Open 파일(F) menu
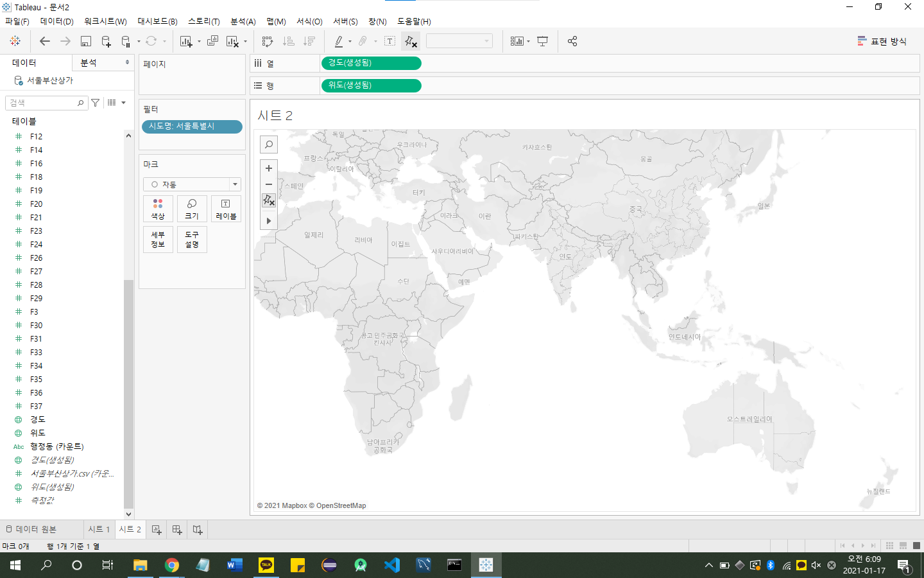The image size is (924, 578). click(x=17, y=21)
